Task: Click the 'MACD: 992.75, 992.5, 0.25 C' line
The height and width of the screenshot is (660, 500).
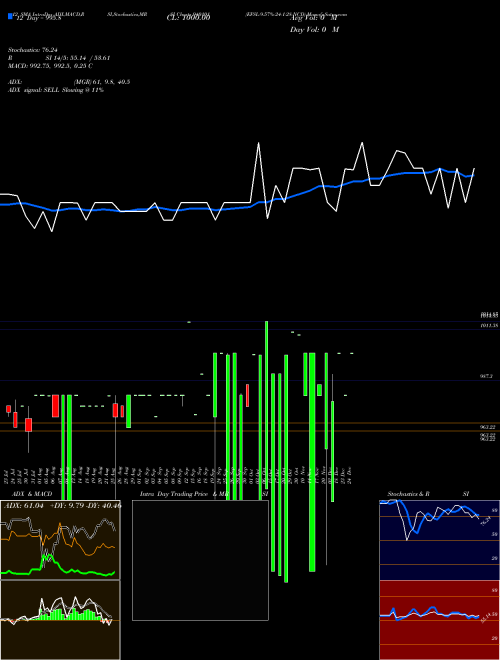Action: pos(51,66)
